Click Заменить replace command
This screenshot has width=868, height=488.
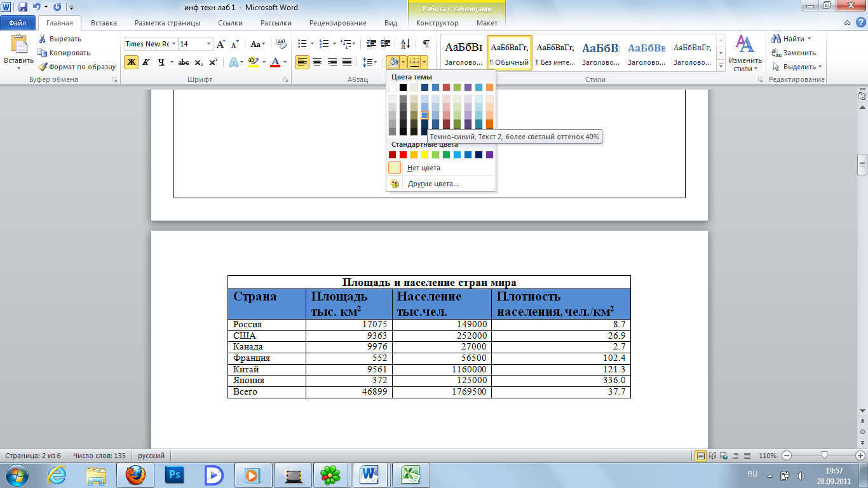[x=793, y=53]
